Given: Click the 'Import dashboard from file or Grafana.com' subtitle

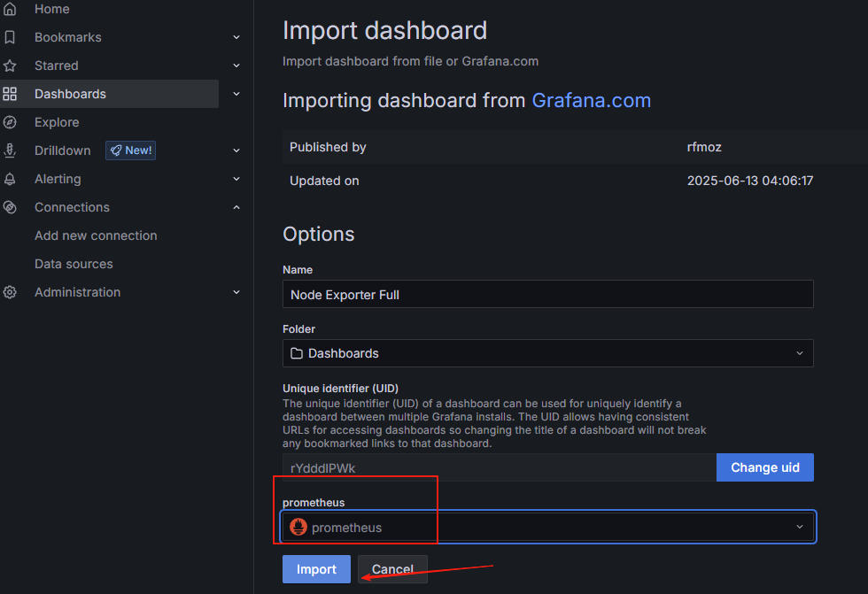Looking at the screenshot, I should pos(410,61).
